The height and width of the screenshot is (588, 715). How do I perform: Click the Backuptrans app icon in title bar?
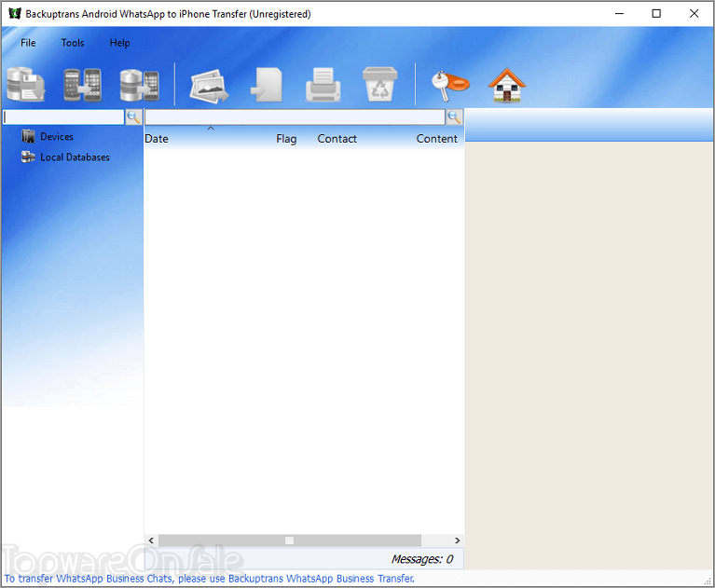point(15,14)
